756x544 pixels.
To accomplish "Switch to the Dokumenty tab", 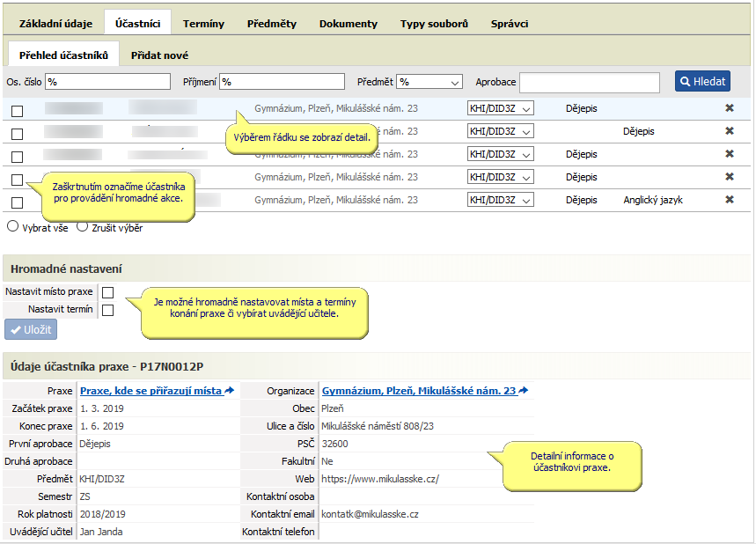I will click(x=349, y=24).
